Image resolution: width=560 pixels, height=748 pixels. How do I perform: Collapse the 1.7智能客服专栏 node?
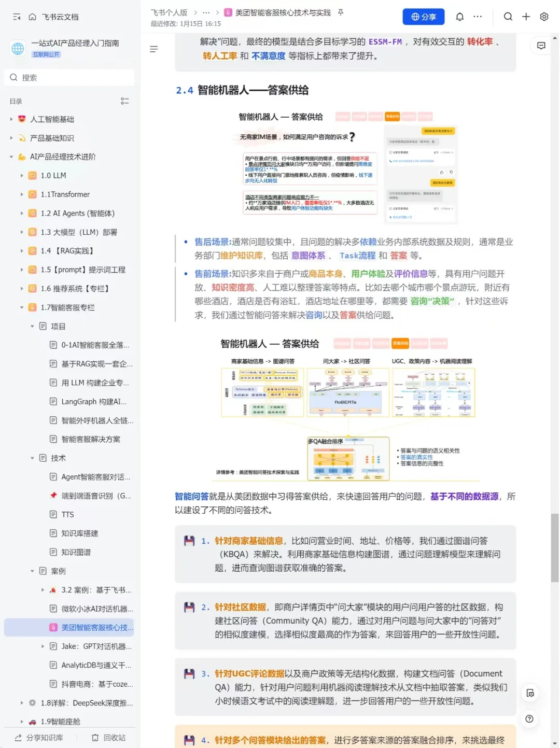tap(22, 307)
